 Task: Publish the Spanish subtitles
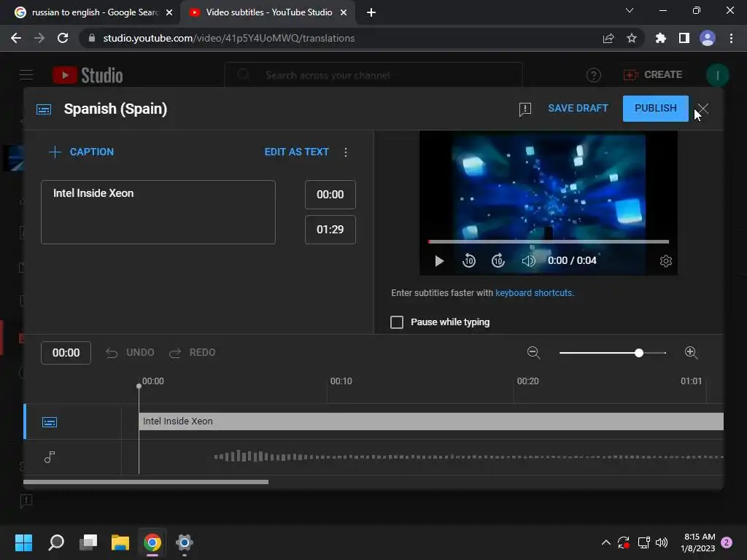coord(656,108)
